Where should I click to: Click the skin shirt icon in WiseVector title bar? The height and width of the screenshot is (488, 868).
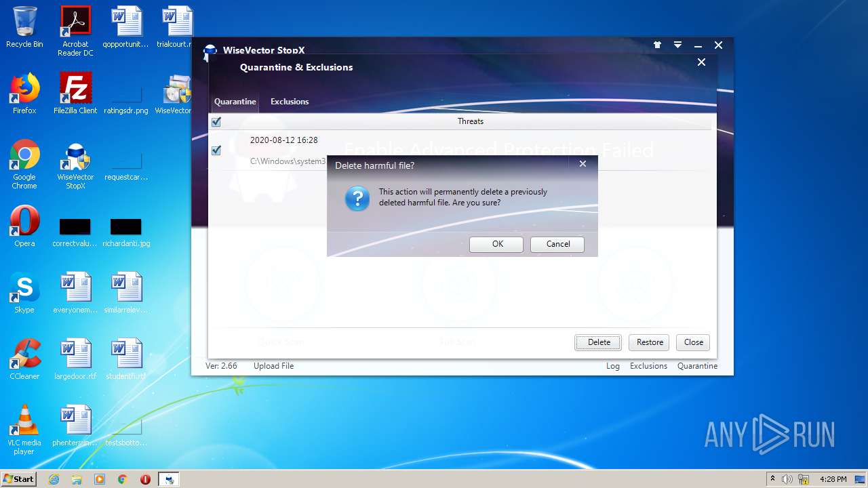(657, 45)
